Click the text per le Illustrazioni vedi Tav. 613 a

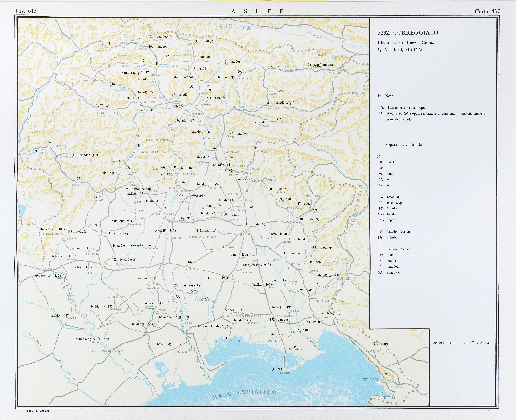point(461,343)
